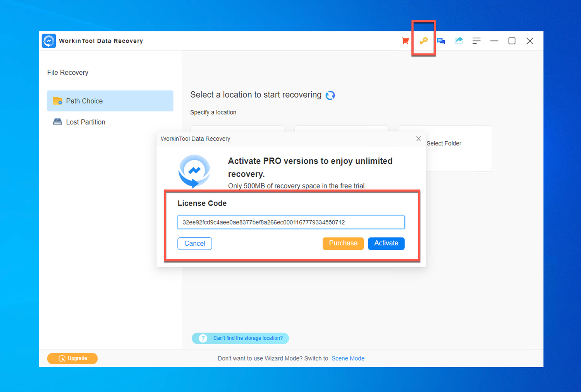
Task: Click the key activation icon
Action: pos(423,41)
